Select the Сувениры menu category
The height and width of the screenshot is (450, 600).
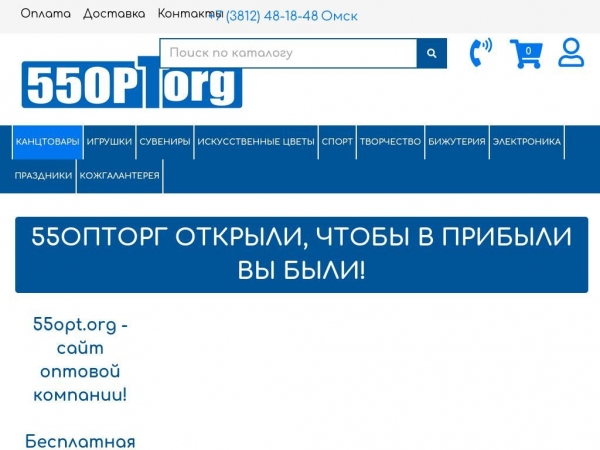(165, 142)
